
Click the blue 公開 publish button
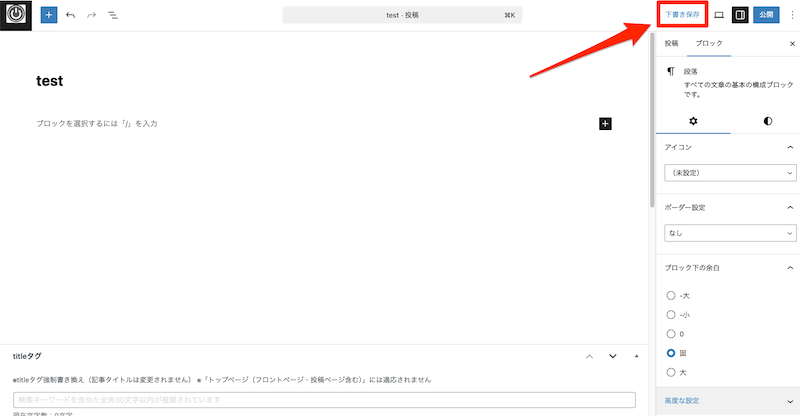click(x=766, y=15)
